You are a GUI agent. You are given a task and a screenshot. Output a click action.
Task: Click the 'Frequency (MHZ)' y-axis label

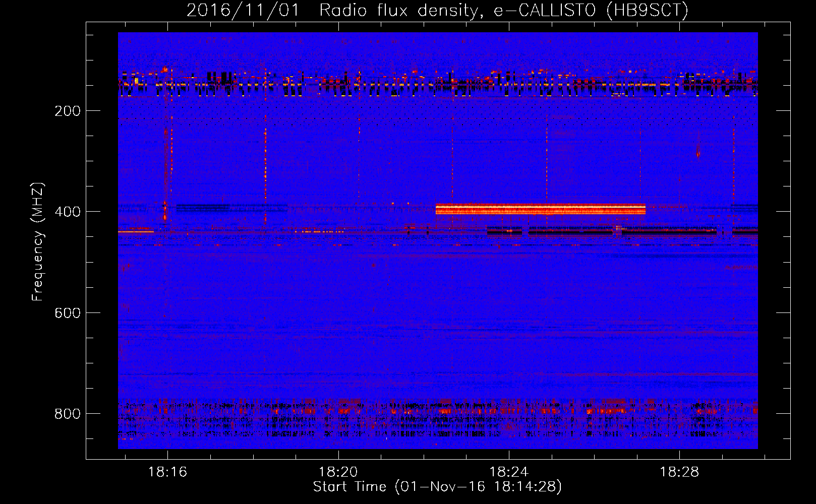(38, 242)
